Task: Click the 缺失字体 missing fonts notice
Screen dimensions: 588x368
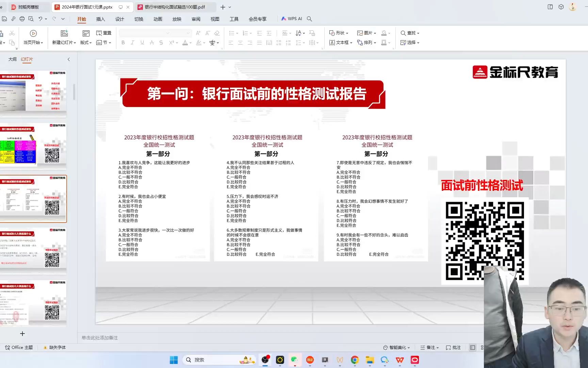Action: (x=54, y=348)
